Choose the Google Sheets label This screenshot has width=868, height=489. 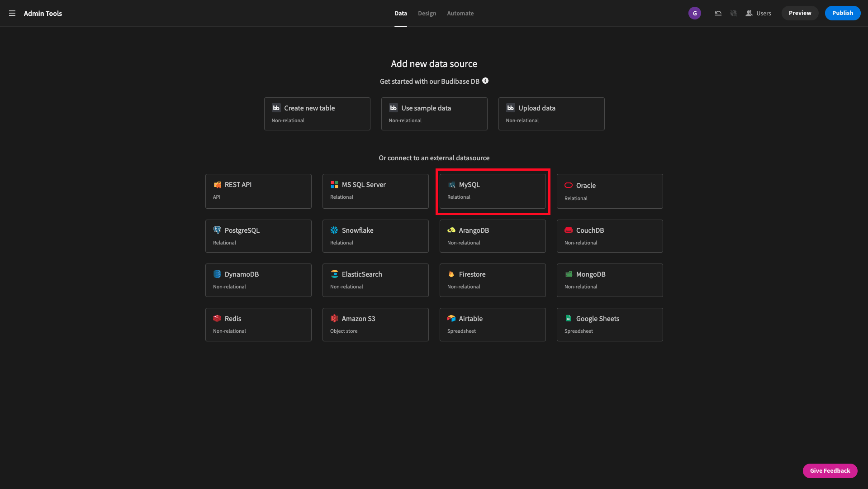(x=598, y=319)
